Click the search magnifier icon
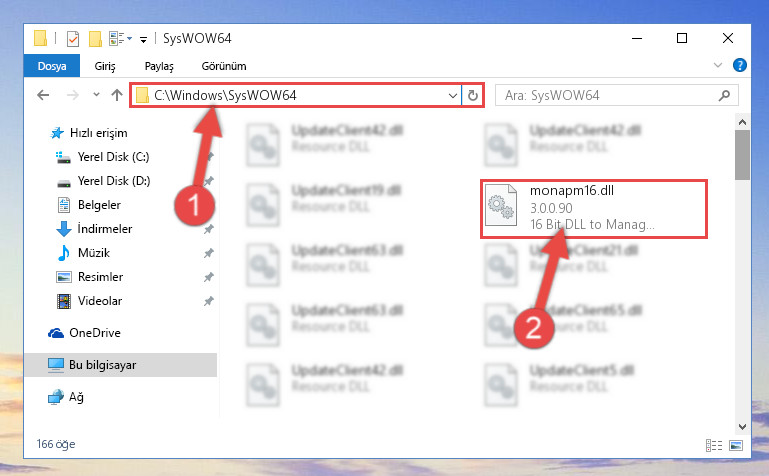 pyautogui.click(x=724, y=95)
